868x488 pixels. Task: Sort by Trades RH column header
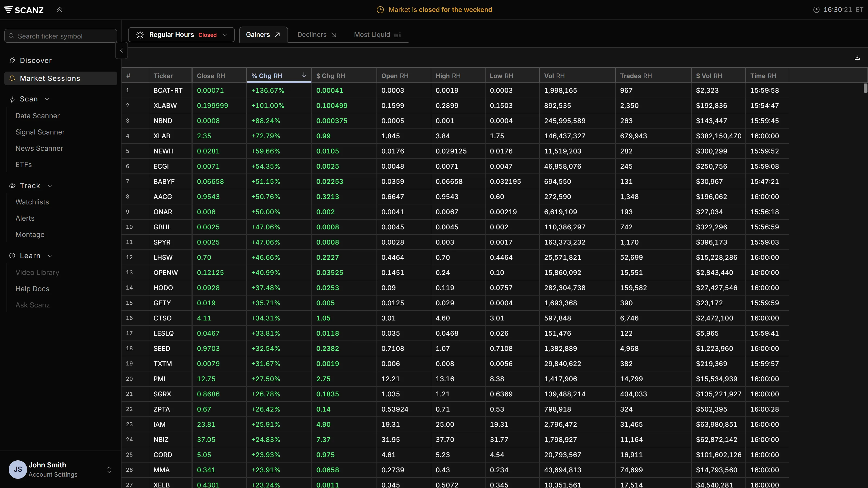(653, 76)
